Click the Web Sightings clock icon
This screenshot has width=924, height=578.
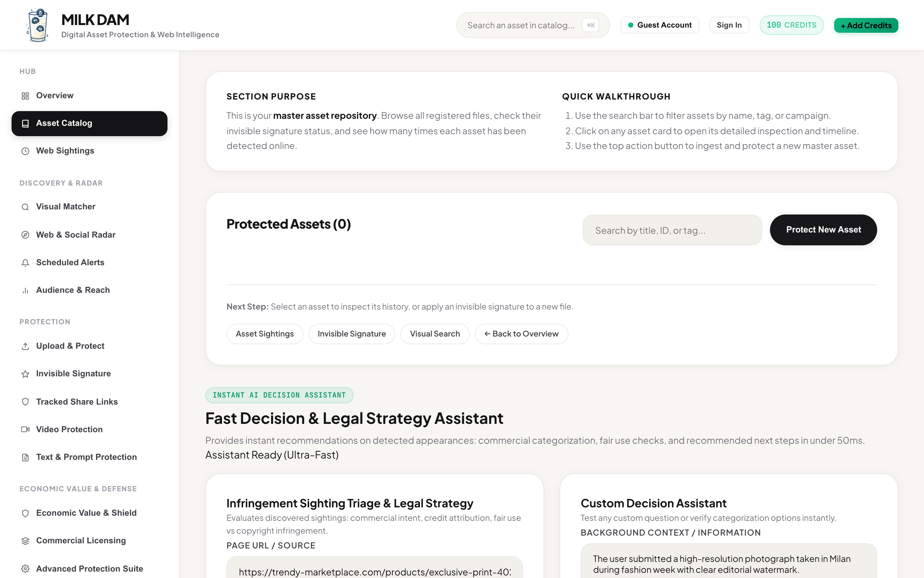pyautogui.click(x=25, y=151)
